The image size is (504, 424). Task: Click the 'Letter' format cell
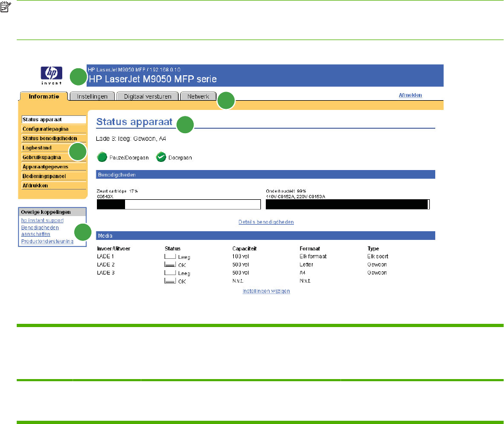click(306, 265)
